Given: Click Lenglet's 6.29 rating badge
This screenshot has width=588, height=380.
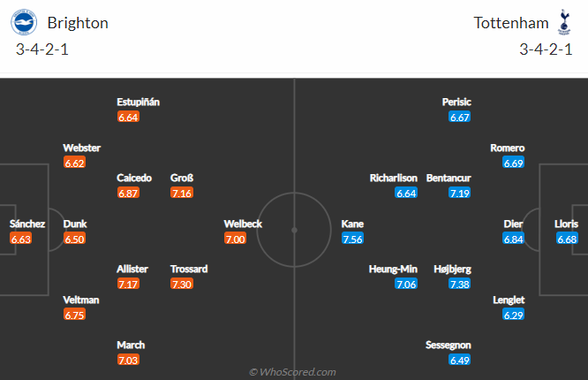Looking at the screenshot, I should (513, 315).
